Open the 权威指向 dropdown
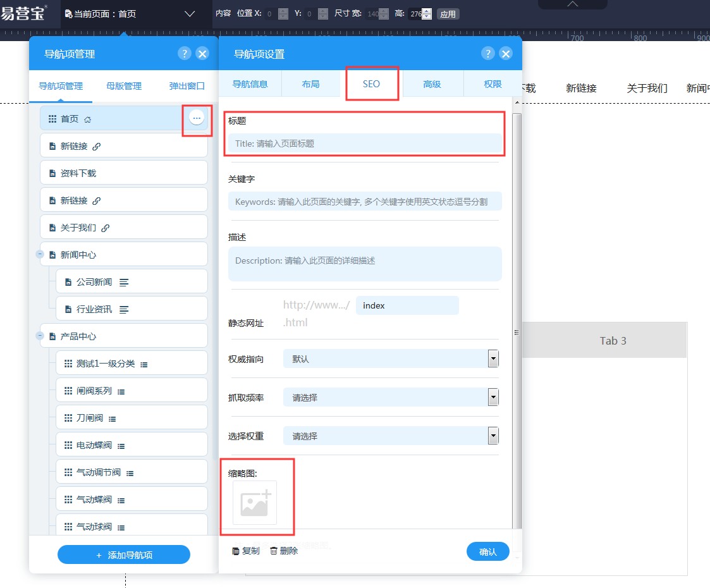This screenshot has height=588, width=710. pyautogui.click(x=493, y=358)
